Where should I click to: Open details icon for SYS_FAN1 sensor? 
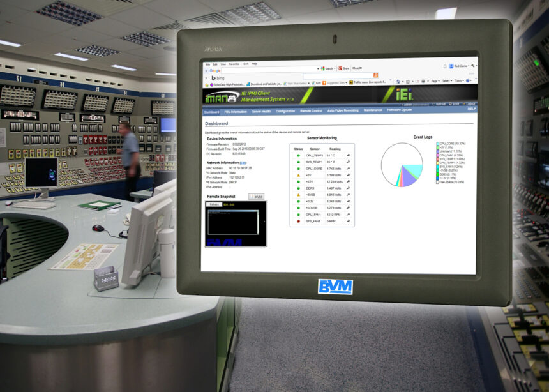click(348, 221)
